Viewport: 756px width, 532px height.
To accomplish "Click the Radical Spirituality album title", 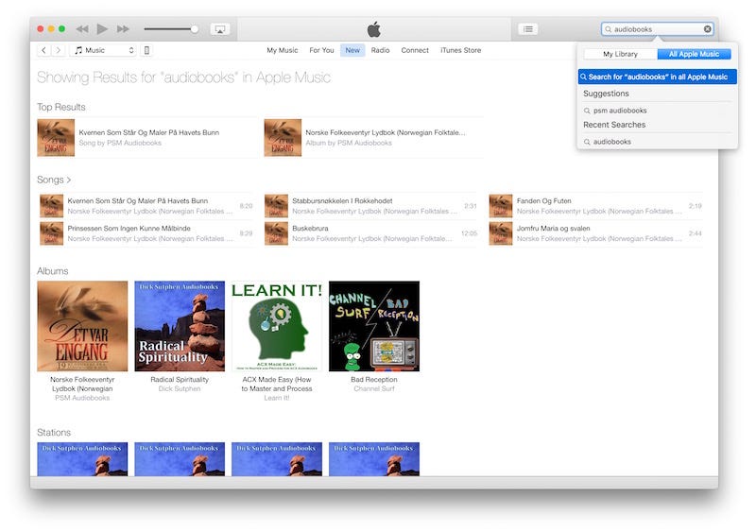I will [180, 380].
